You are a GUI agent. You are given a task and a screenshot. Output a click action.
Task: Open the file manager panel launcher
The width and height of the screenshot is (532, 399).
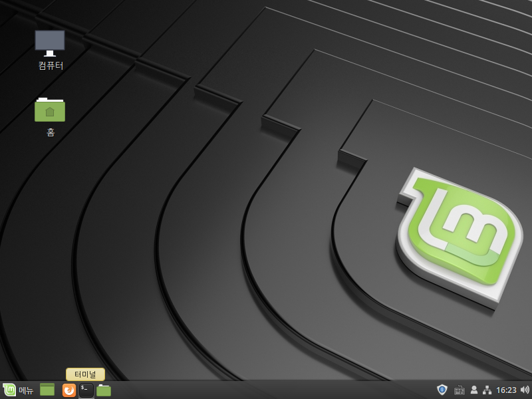click(104, 390)
